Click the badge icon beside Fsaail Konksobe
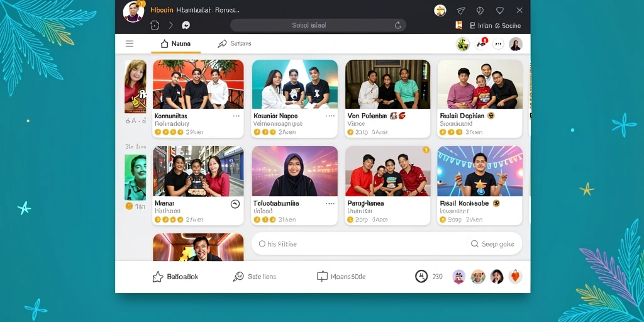 coord(496,203)
